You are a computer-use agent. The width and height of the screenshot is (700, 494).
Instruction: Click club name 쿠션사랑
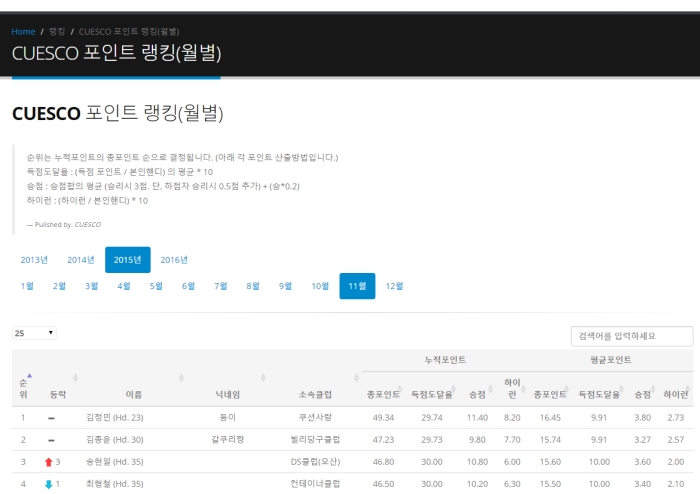tap(315, 417)
